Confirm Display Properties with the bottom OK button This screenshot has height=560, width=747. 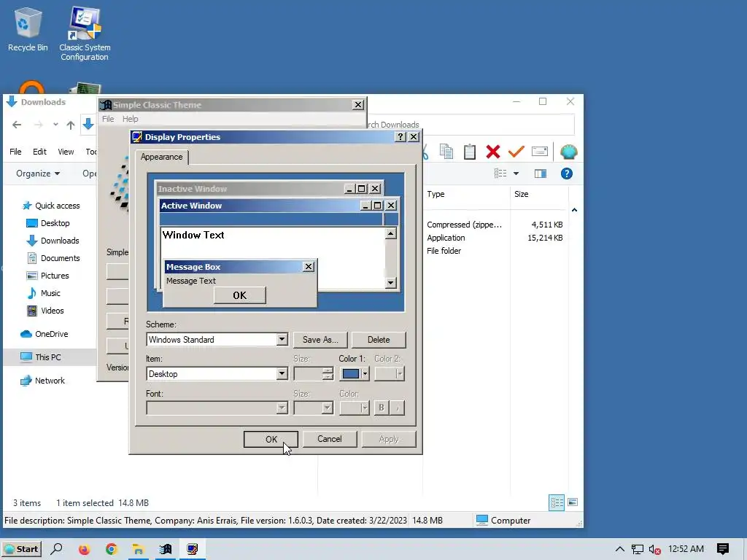[x=271, y=439]
